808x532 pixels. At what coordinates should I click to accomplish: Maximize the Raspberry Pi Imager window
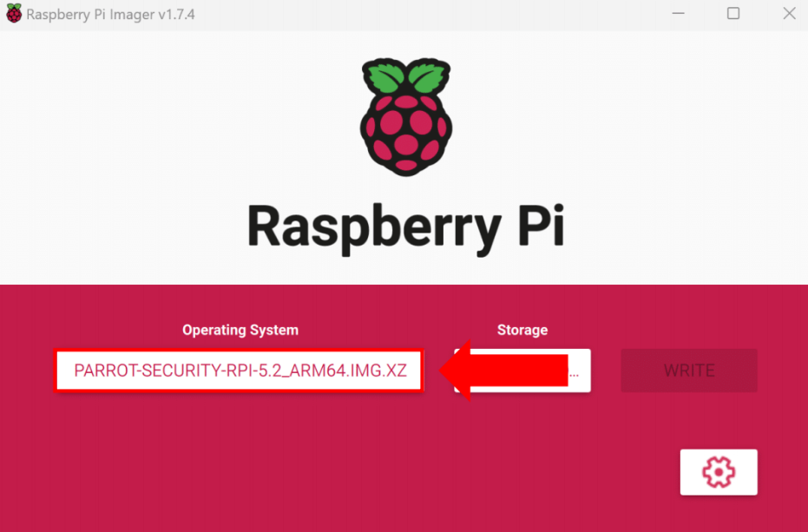click(x=733, y=13)
